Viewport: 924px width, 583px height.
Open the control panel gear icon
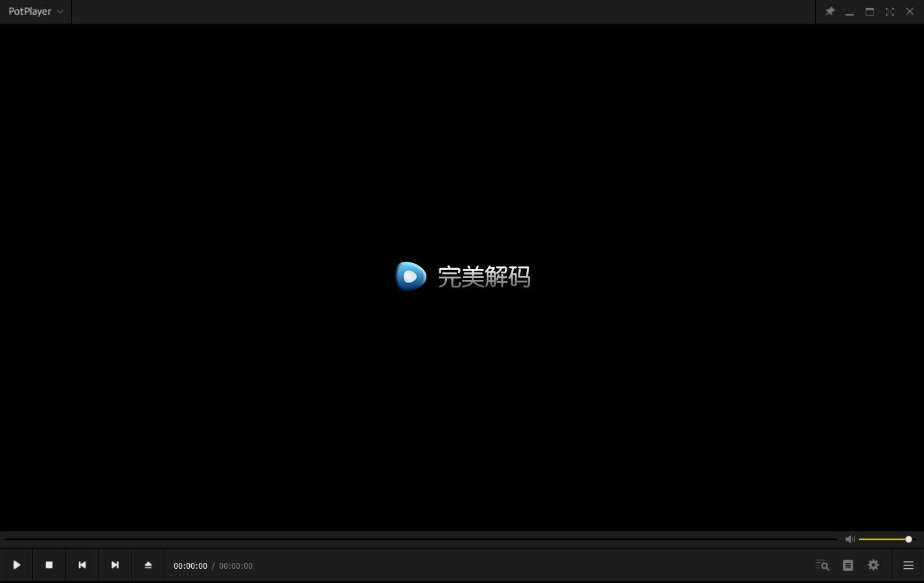point(873,566)
